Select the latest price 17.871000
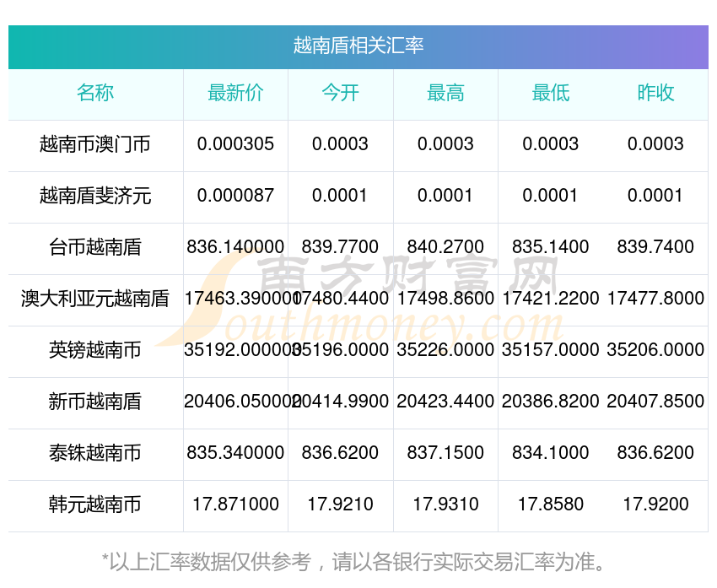The height and width of the screenshot is (588, 717). tap(235, 504)
